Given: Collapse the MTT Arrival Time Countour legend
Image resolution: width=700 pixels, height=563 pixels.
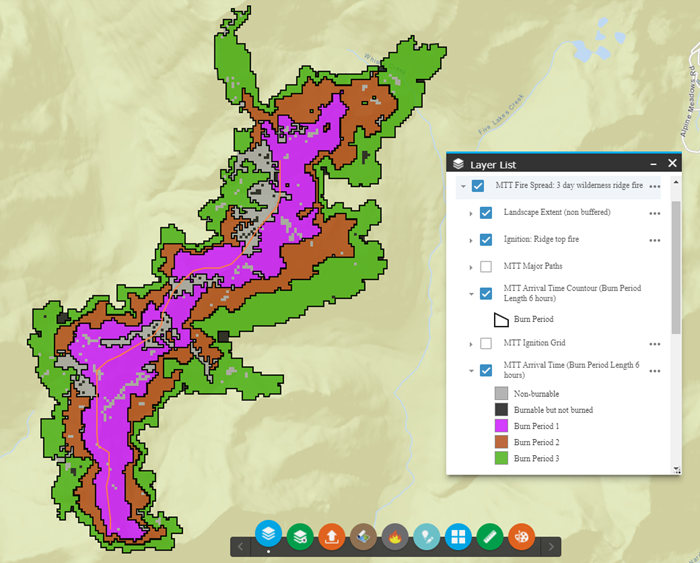Looking at the screenshot, I should (x=471, y=294).
